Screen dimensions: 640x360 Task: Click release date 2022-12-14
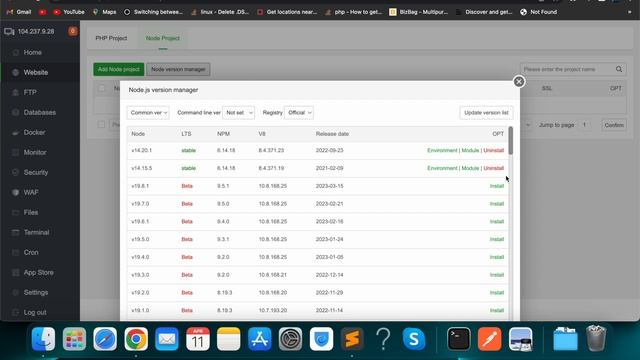[x=329, y=275]
